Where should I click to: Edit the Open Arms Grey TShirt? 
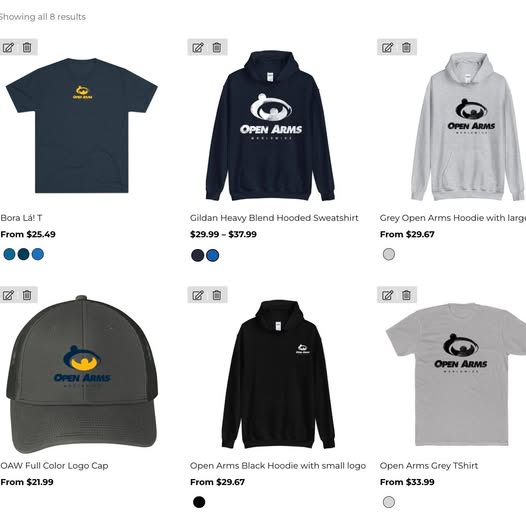coord(387,295)
